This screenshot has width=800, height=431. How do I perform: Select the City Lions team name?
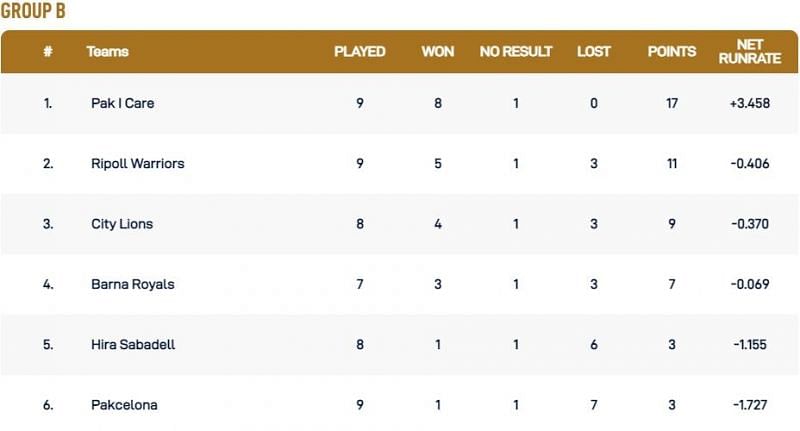pyautogui.click(x=121, y=224)
